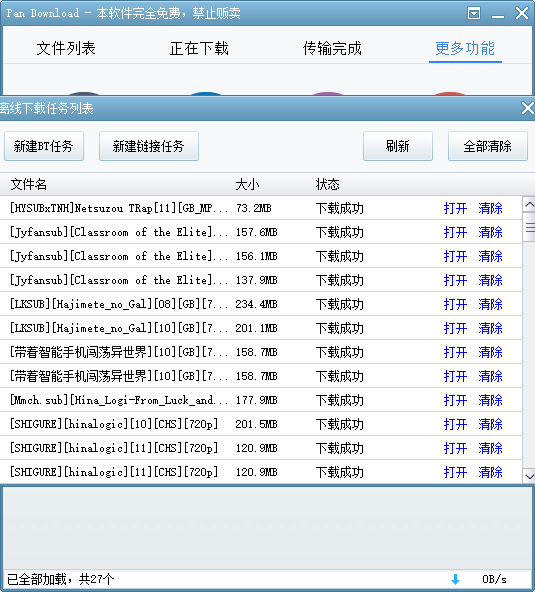The width and height of the screenshot is (535, 592).
Task: Click scrollbar up arrow in task list
Action: point(529,205)
